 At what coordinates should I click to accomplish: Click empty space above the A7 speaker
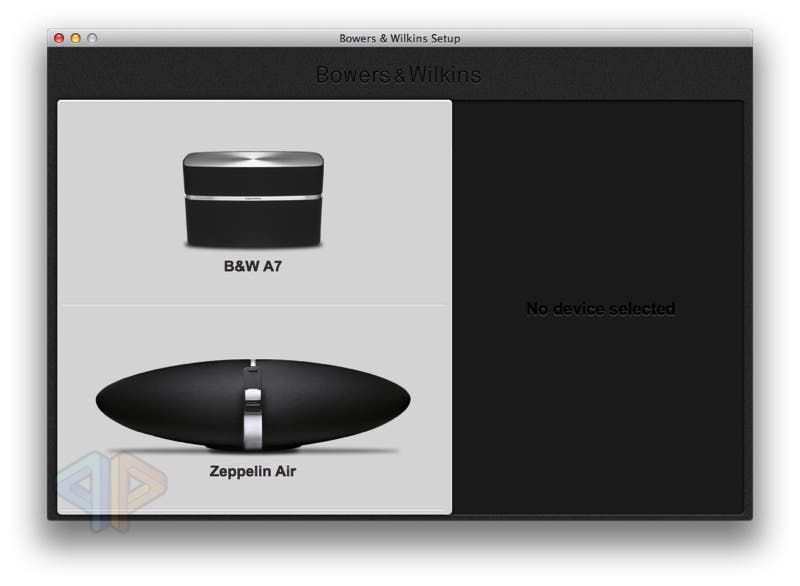click(x=253, y=123)
